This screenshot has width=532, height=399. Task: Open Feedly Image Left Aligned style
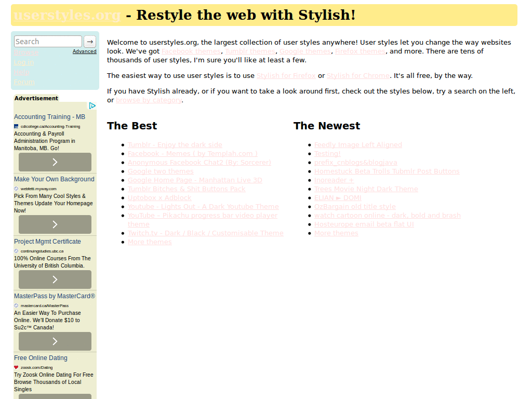pyautogui.click(x=358, y=145)
